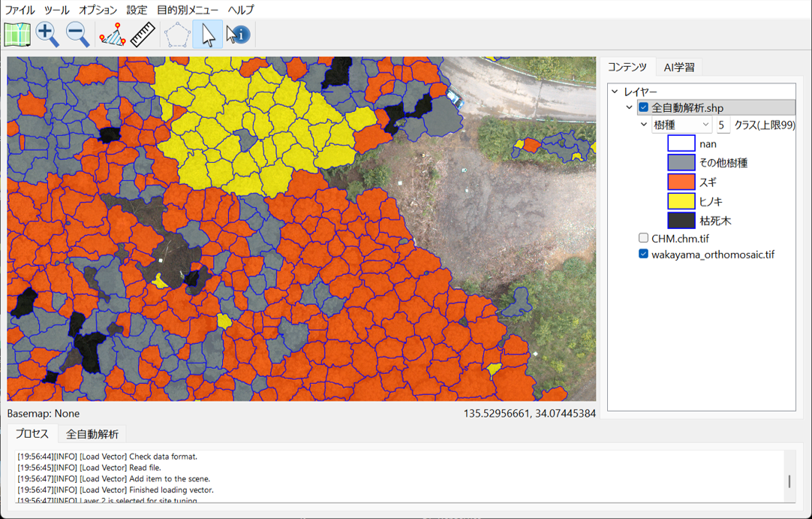Activate the area measurement polygon tool
The height and width of the screenshot is (519, 812).
[113, 35]
